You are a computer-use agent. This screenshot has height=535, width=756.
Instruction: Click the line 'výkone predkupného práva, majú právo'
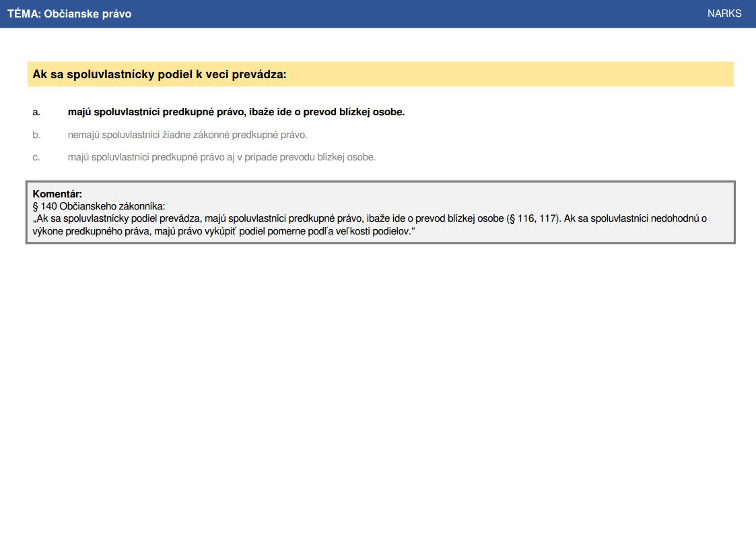(224, 231)
